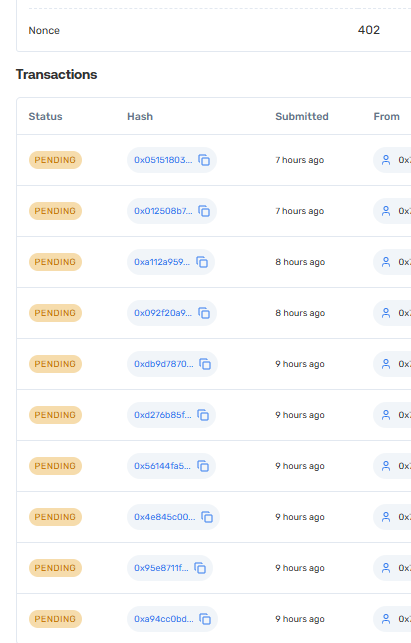This screenshot has height=643, width=411.
Task: Open transaction 0xa112a959...
Action: [x=162, y=262]
